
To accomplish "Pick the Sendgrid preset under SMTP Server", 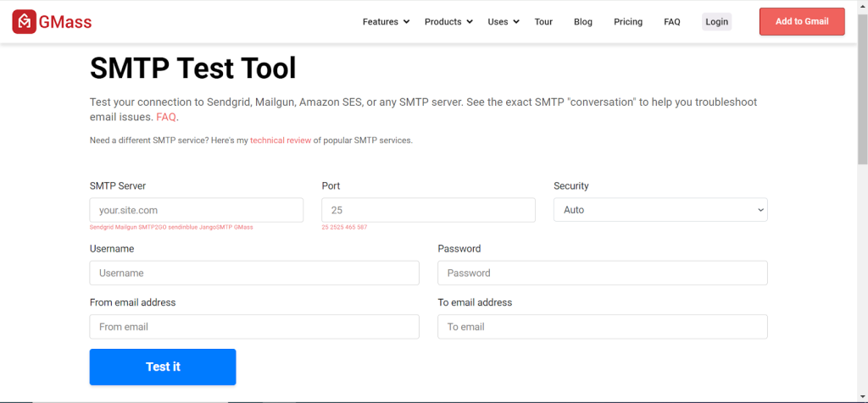I will (102, 228).
